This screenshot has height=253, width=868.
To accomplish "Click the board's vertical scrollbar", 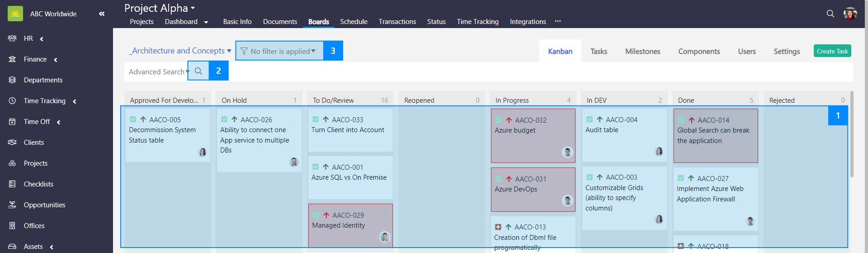I will click(x=852, y=136).
